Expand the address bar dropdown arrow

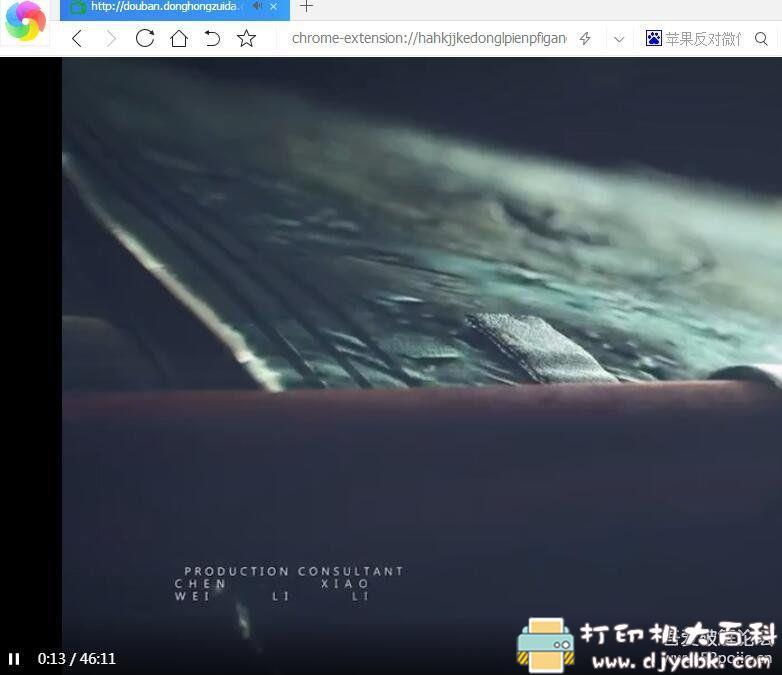point(619,39)
